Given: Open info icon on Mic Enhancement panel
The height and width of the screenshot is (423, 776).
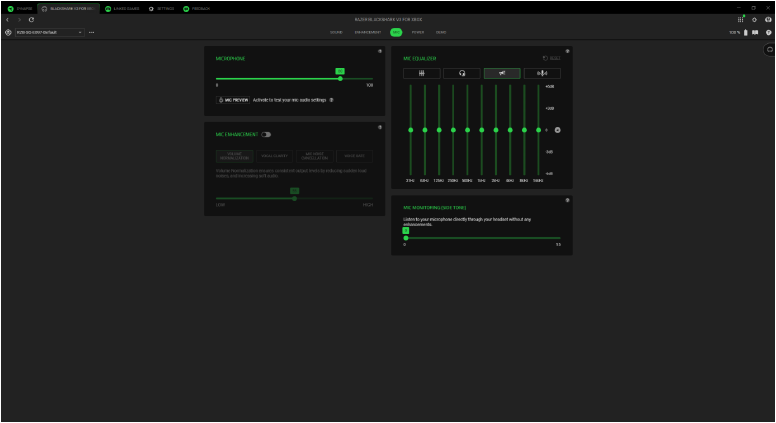Looking at the screenshot, I should (380, 127).
